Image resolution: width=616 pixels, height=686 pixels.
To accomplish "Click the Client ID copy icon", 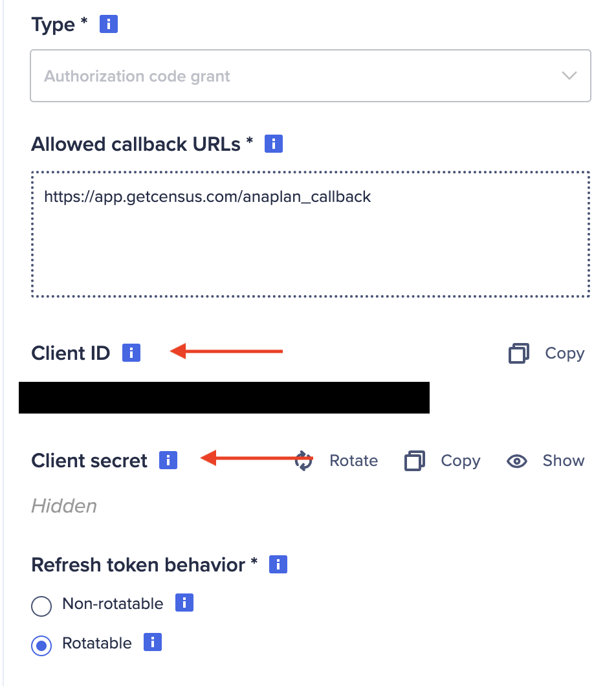I will tap(518, 353).
